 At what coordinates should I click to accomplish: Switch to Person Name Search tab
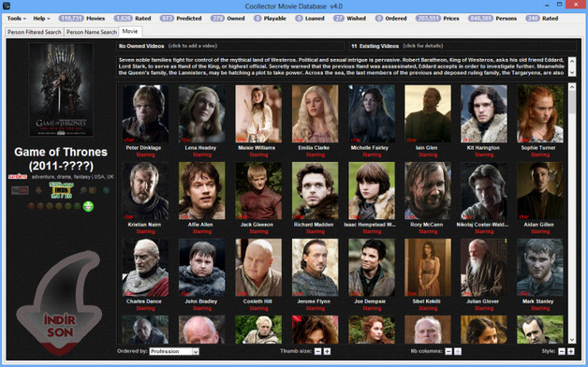[x=92, y=32]
